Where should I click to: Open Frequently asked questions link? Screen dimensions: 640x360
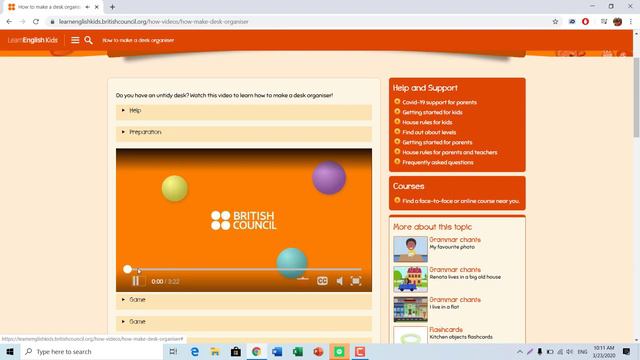point(438,162)
